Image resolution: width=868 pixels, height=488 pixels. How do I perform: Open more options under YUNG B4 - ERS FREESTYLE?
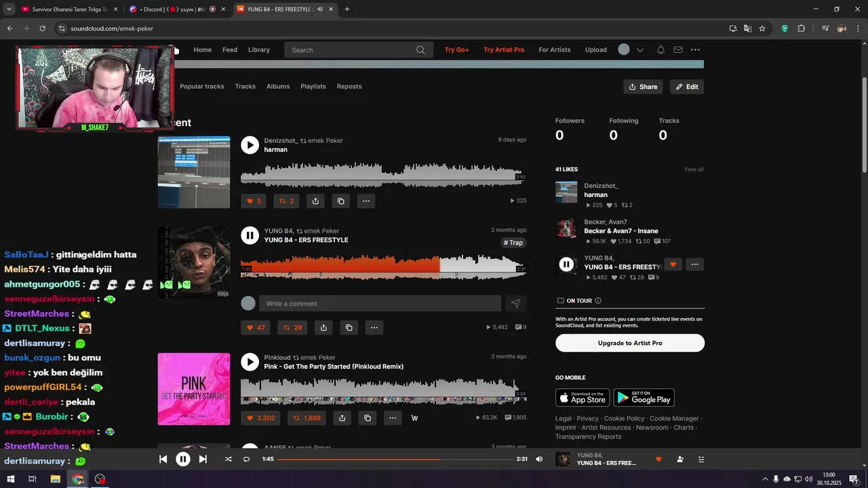[x=374, y=327]
